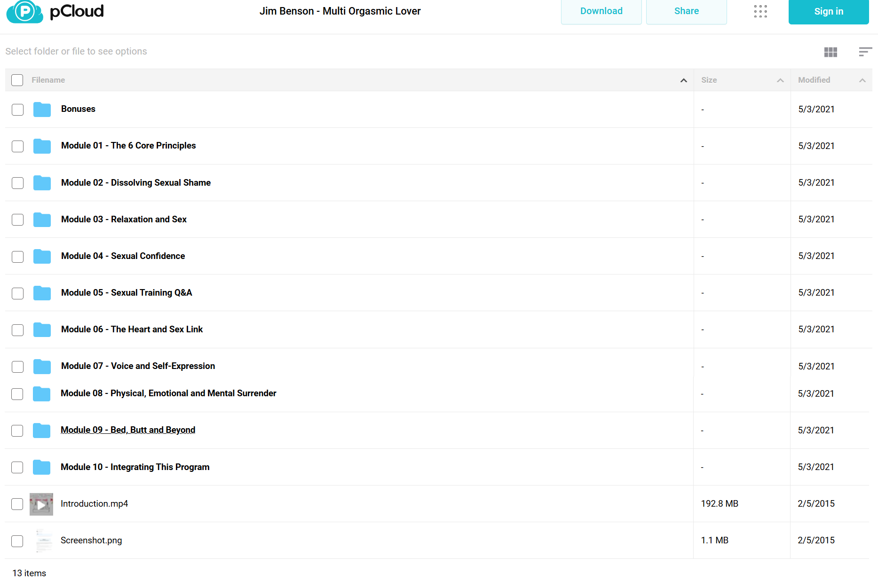This screenshot has height=588, width=878.
Task: Click the 192.8 MB size value
Action: 720,504
